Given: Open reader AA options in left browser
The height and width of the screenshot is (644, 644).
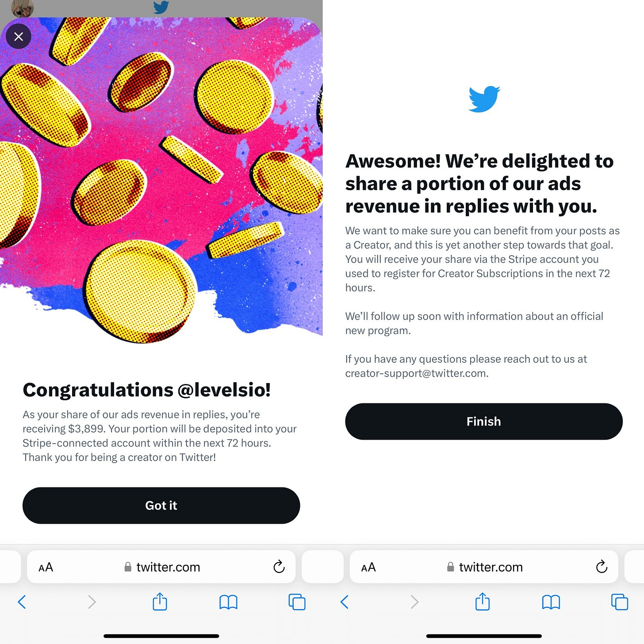Looking at the screenshot, I should pos(46,567).
